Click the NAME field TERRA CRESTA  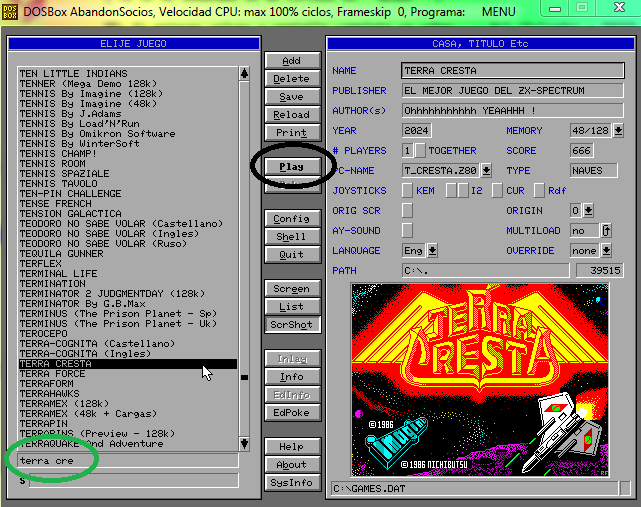513,70
